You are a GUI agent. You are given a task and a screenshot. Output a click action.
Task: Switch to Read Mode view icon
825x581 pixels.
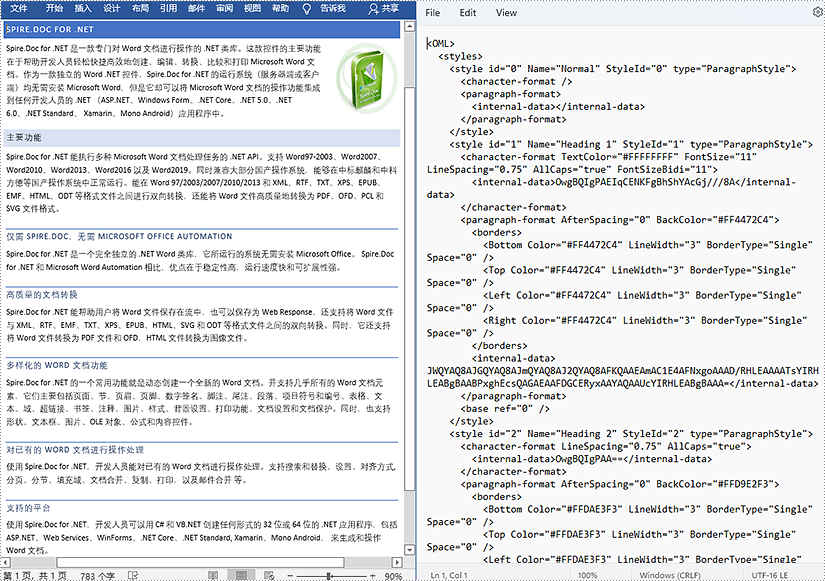[x=213, y=576]
